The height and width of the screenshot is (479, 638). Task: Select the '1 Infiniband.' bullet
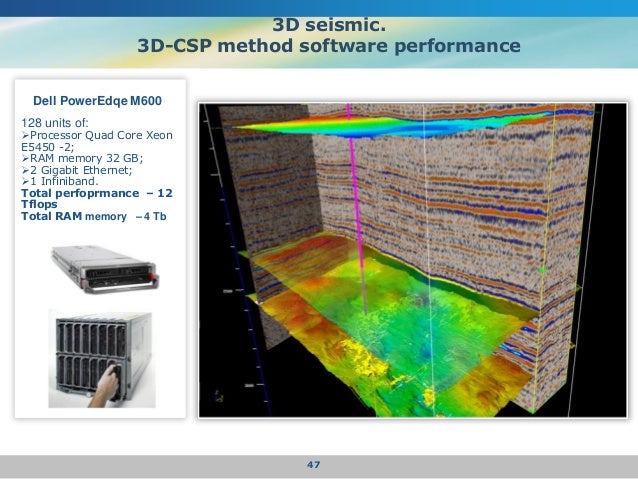[60, 181]
